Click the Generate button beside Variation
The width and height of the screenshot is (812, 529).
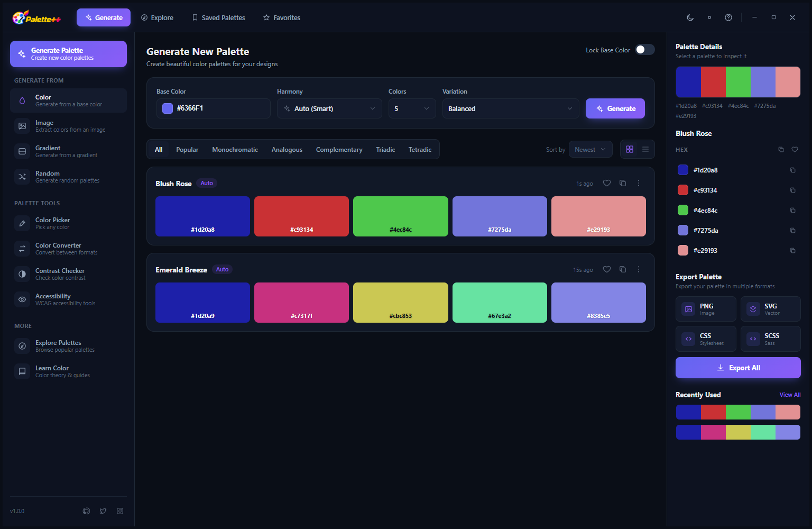tap(615, 108)
